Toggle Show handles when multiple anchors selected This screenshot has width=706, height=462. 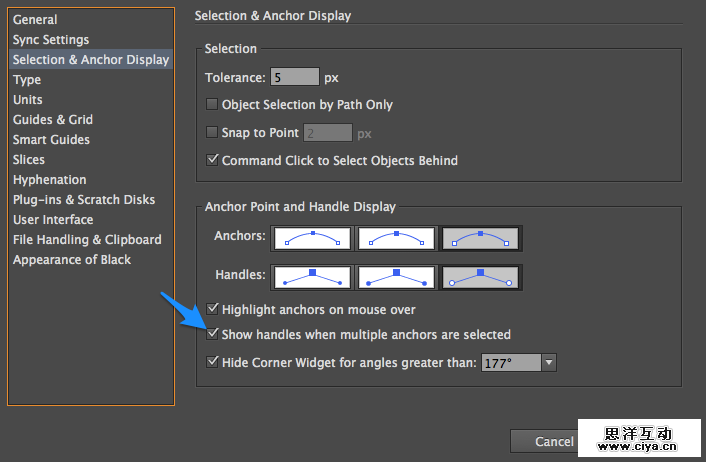(212, 335)
